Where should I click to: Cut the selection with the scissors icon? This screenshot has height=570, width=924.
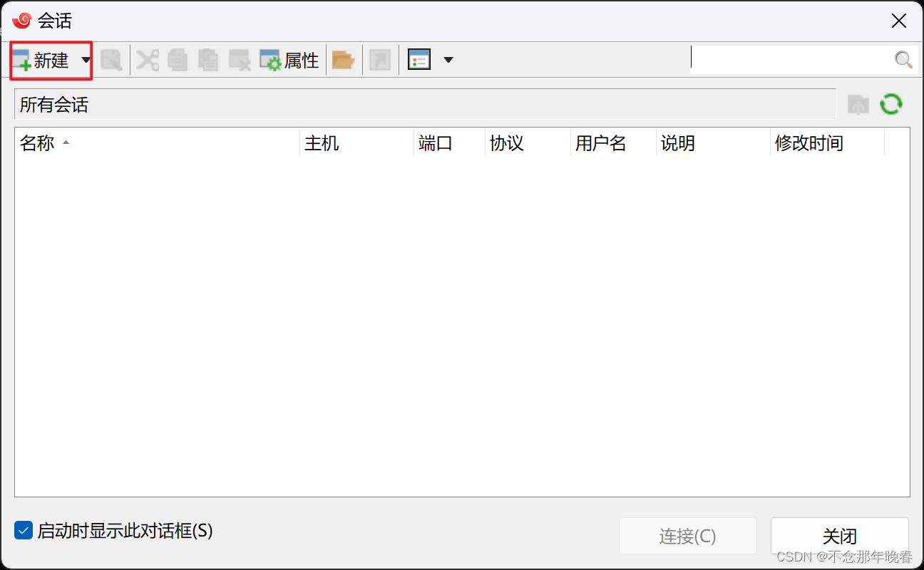pos(148,61)
